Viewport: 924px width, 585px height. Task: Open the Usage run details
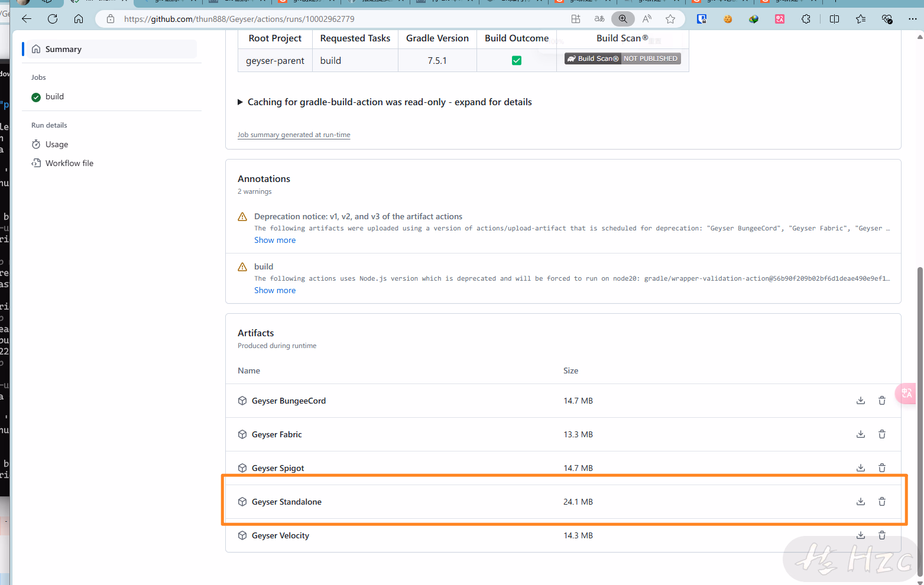pyautogui.click(x=57, y=144)
